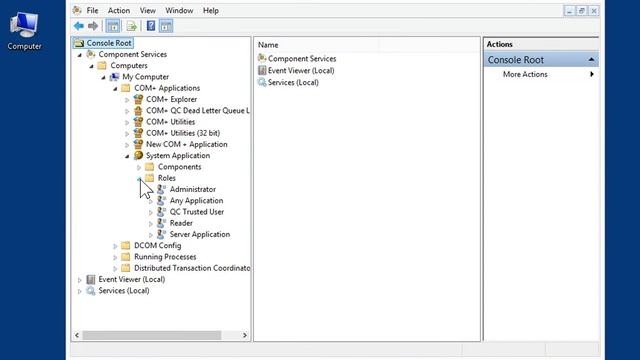Click the Services (Local) tree icon

click(x=91, y=291)
